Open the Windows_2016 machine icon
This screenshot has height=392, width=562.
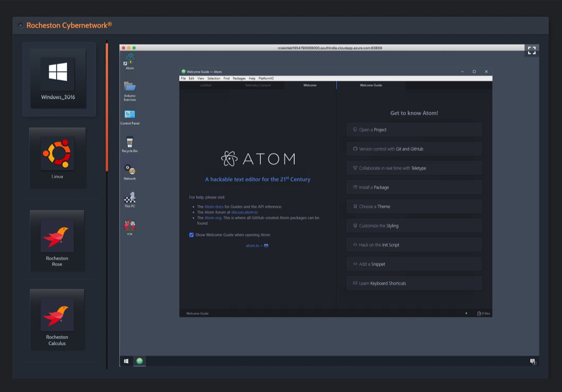[59, 79]
